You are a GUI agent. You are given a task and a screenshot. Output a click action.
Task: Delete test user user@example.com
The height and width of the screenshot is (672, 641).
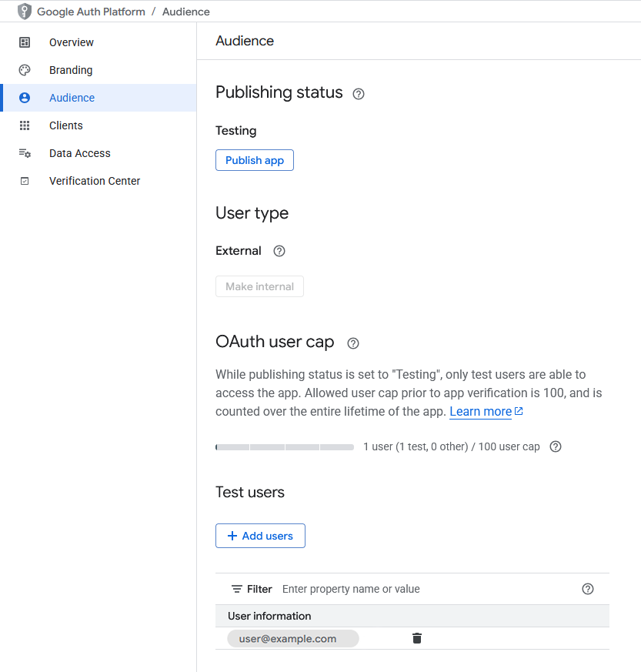(x=417, y=638)
